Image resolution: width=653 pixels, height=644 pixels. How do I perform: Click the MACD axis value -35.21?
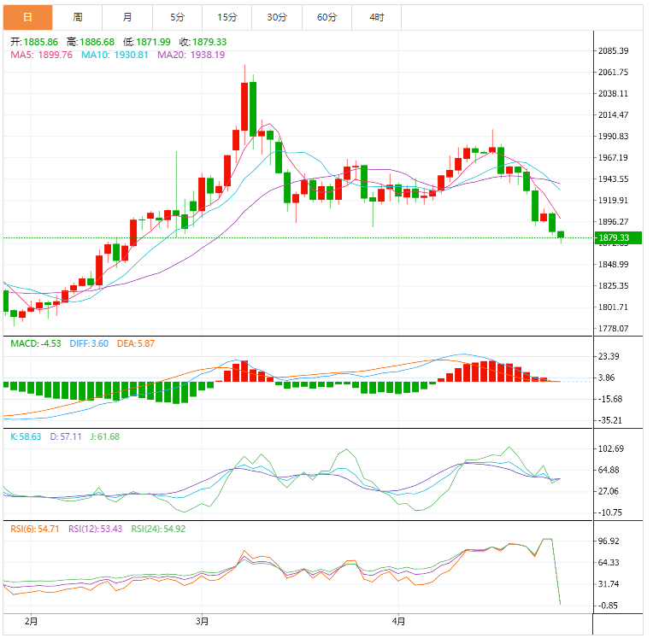tap(609, 420)
